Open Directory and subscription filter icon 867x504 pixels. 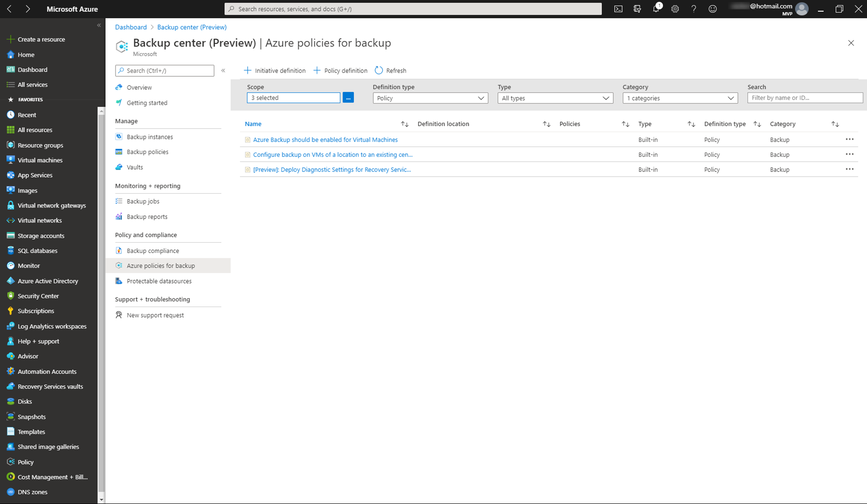tap(637, 9)
